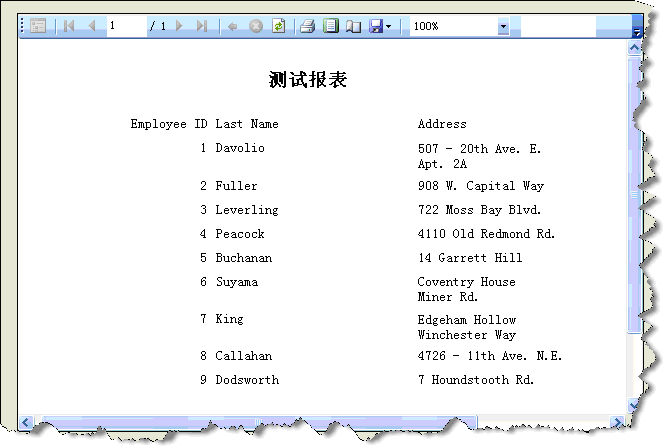Switch to print layout view

coord(331,26)
